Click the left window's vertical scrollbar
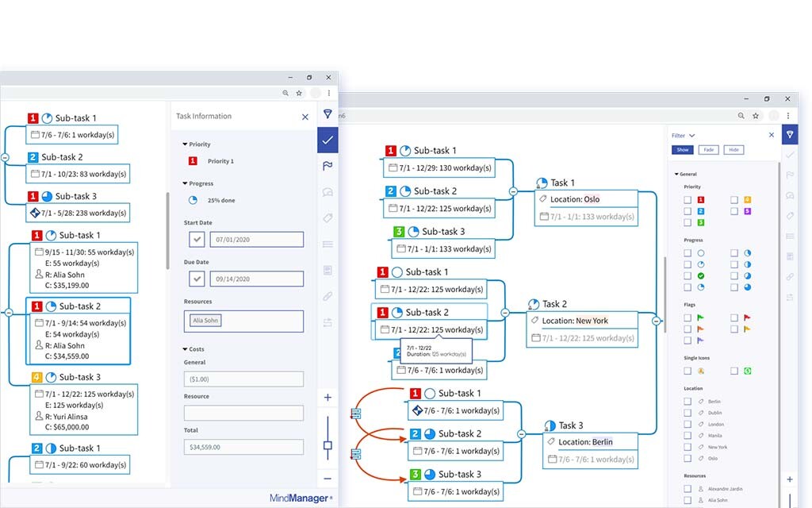The height and width of the screenshot is (508, 812). coord(167,231)
